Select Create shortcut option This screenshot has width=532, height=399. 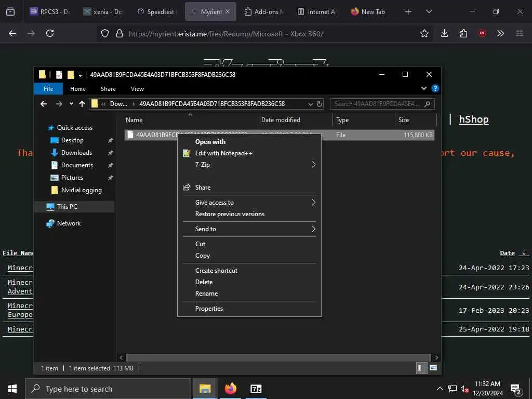(249, 270)
